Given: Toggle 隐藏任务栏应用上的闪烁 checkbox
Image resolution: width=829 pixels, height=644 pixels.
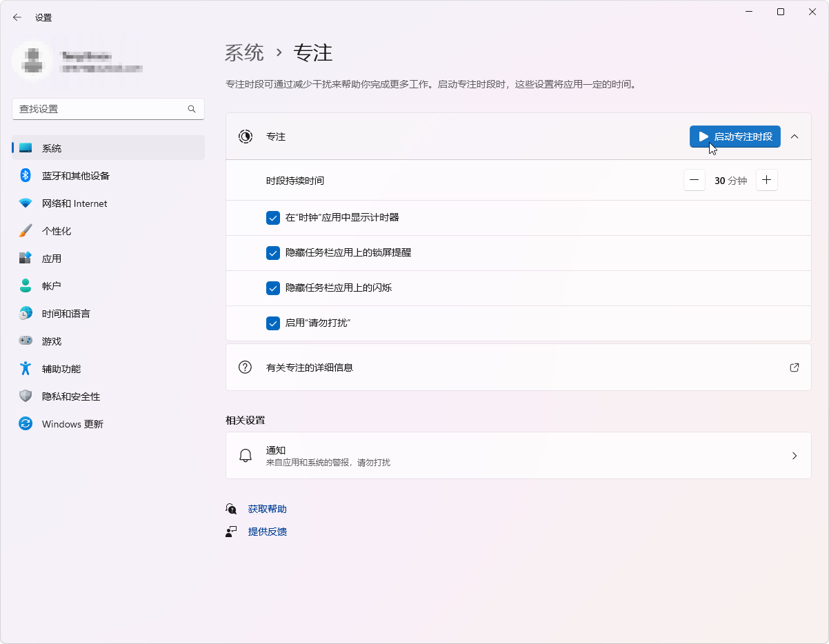Looking at the screenshot, I should point(272,288).
